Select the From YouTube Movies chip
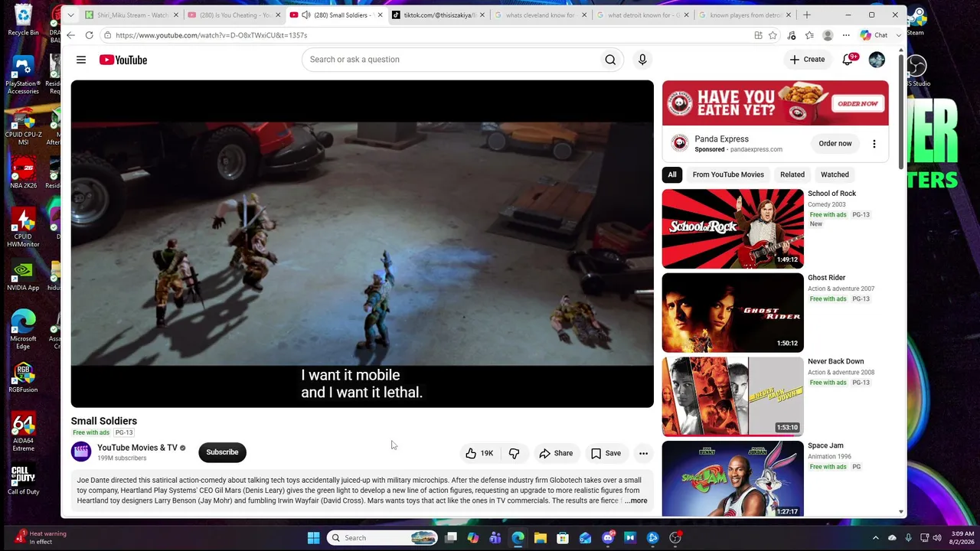980x551 pixels. (728, 174)
